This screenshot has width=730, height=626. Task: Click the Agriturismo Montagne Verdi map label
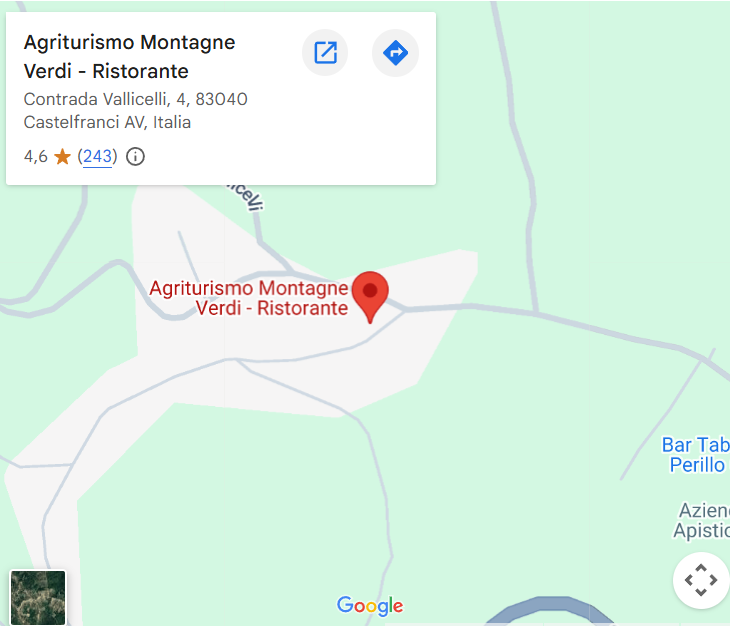[249, 298]
